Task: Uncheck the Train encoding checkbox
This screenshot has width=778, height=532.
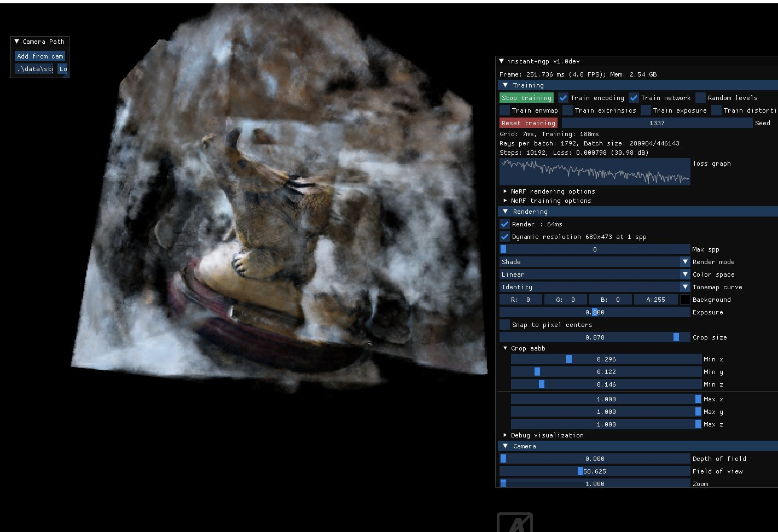Action: [x=563, y=98]
